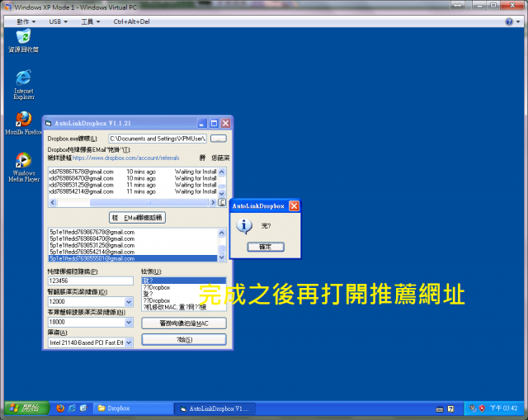Click left arrow of horizontal scrollbar
528x420 pixels.
[x=53, y=202]
